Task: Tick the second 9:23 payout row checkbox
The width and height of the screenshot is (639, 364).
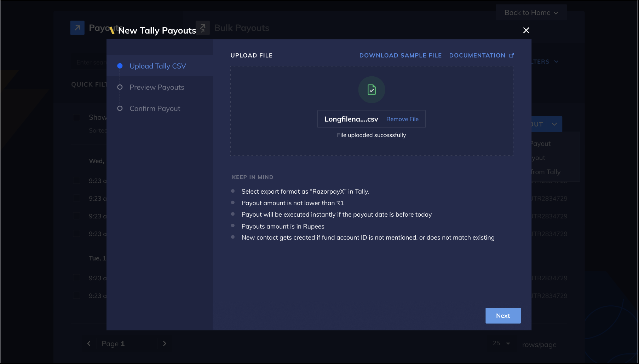Action: click(76, 198)
